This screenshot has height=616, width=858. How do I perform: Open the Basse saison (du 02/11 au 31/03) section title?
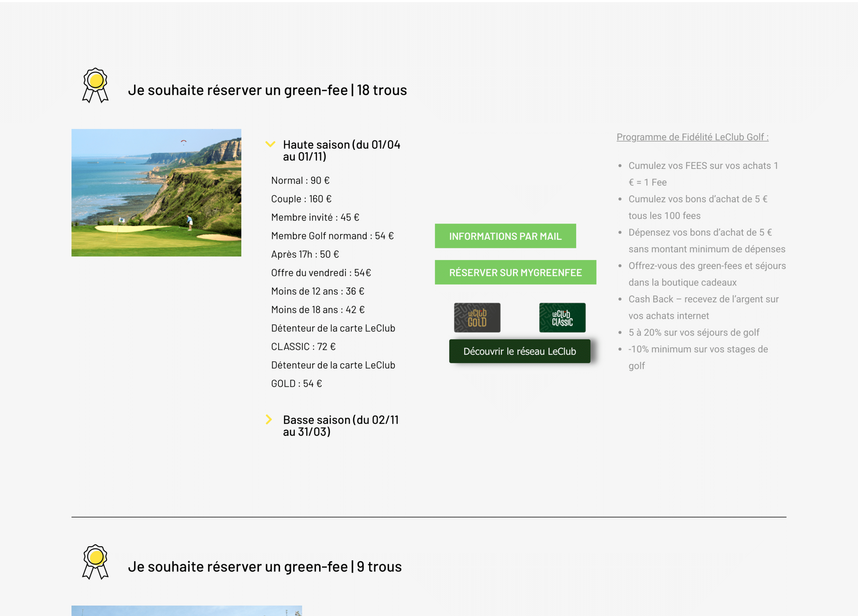(x=341, y=425)
